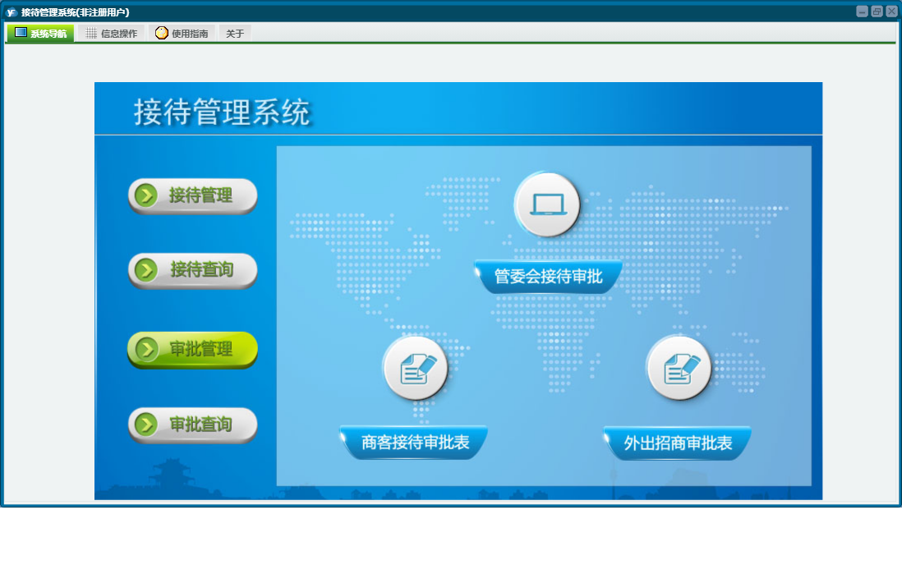Click window title 接待管理系统(非注册用户)

point(76,12)
